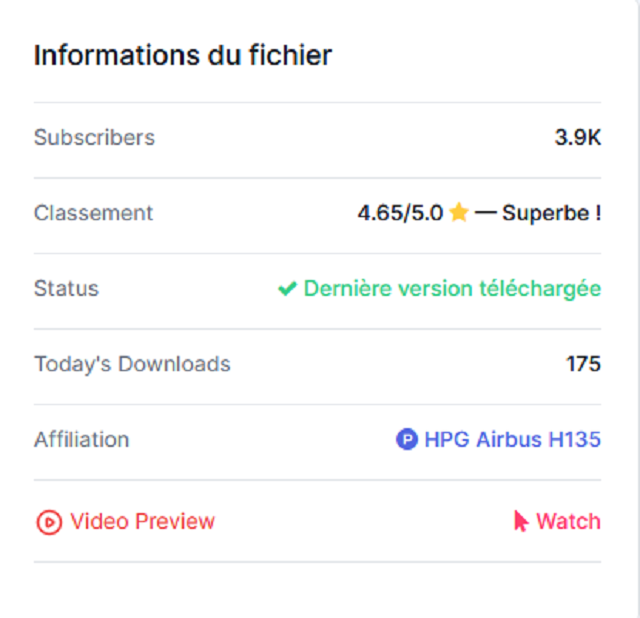Click the 3.9K subscribers count

578,137
